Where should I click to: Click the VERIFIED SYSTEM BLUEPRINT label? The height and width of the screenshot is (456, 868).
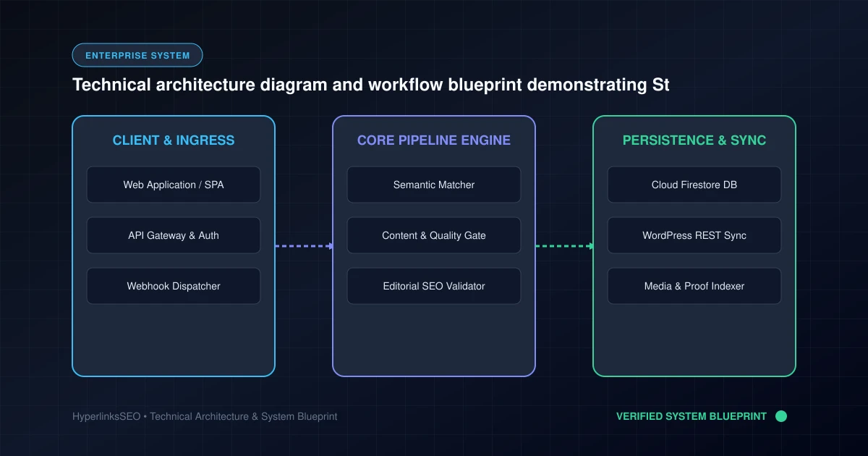[x=692, y=416]
